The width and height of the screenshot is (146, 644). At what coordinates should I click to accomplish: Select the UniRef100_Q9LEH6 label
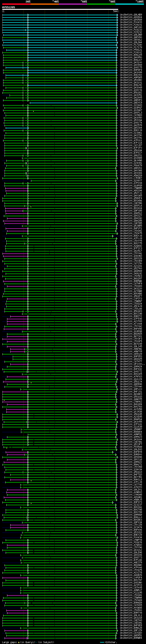click(131, 552)
